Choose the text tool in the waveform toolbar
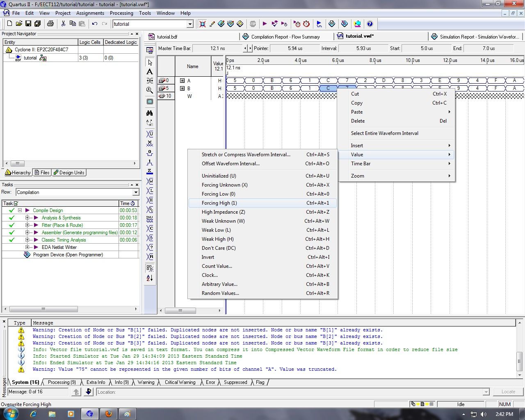525x420 pixels. [x=150, y=72]
